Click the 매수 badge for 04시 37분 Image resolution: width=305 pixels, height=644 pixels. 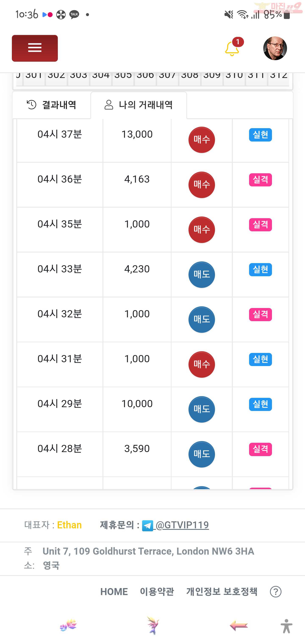201,140
